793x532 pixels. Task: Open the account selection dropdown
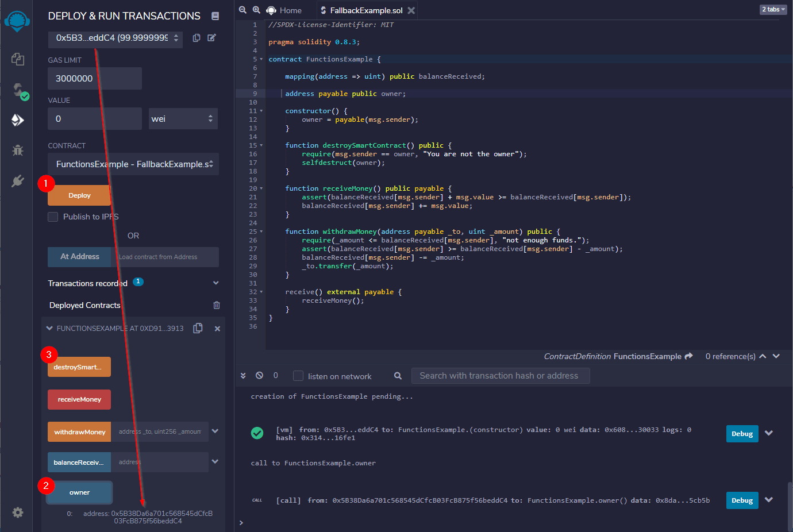(115, 38)
